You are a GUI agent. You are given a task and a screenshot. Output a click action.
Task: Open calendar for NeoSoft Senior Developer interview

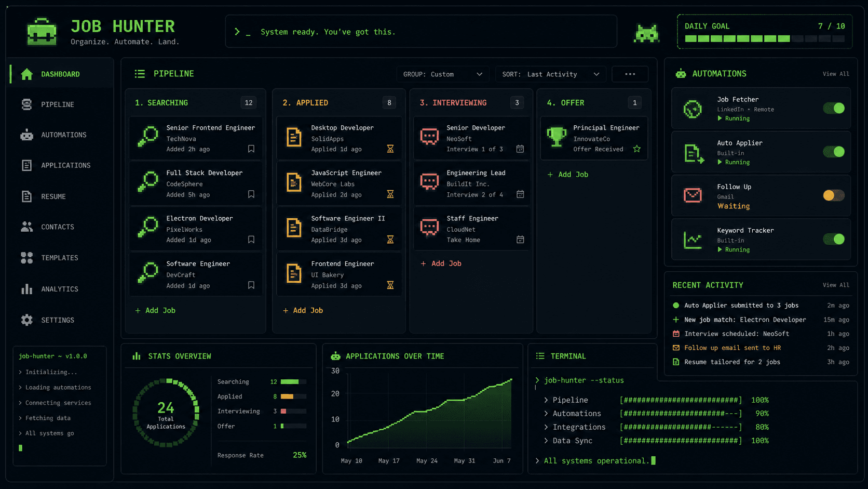tap(520, 149)
